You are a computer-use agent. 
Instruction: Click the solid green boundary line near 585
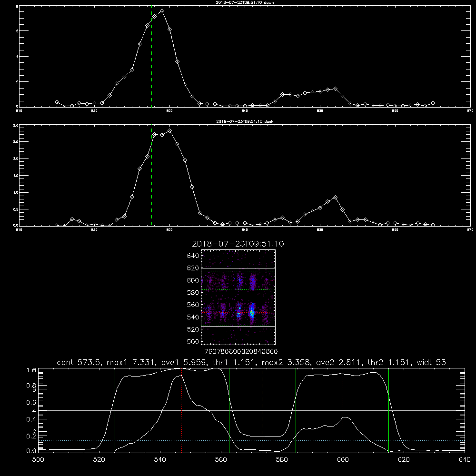296,410
